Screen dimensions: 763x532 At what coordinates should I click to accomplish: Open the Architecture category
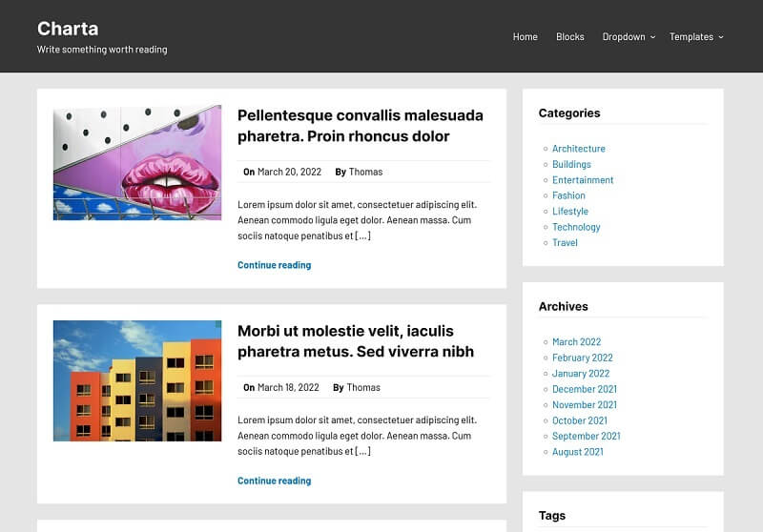click(579, 149)
